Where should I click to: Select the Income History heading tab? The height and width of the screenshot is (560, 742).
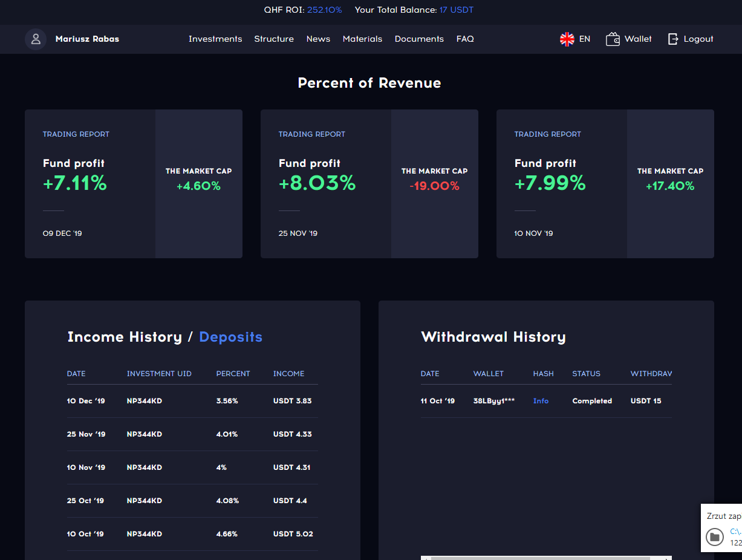[x=125, y=337]
